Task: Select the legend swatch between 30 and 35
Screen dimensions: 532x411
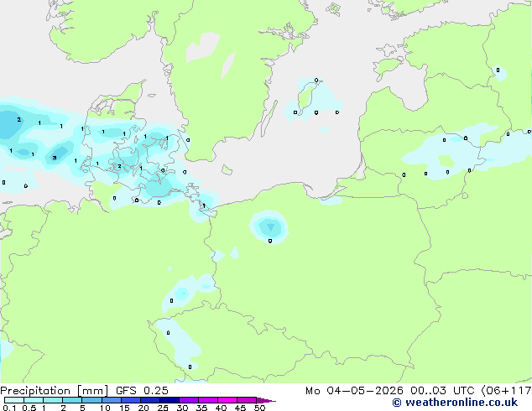Action: pos(189,400)
